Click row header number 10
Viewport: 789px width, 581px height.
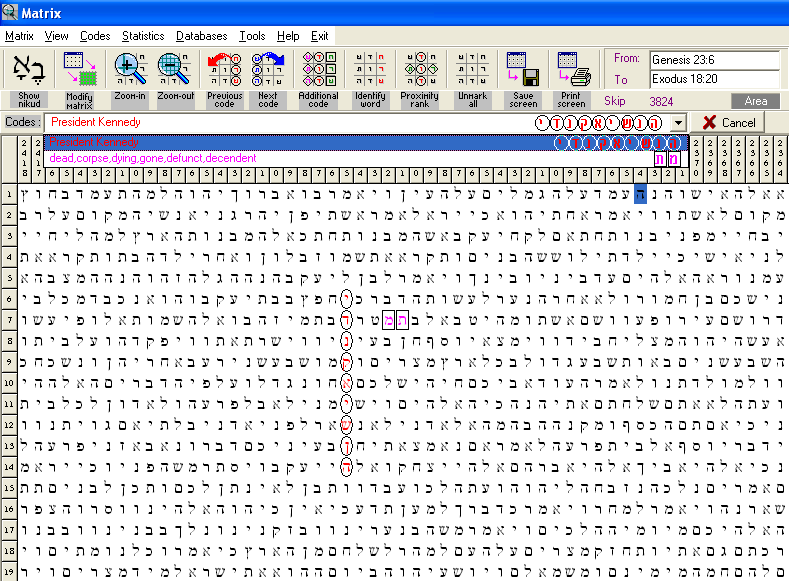tap(9, 383)
